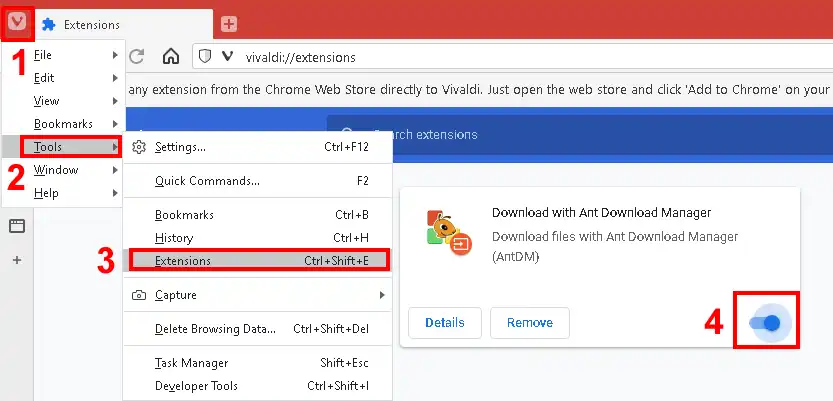
Task: Click the Details button
Action: click(x=445, y=322)
